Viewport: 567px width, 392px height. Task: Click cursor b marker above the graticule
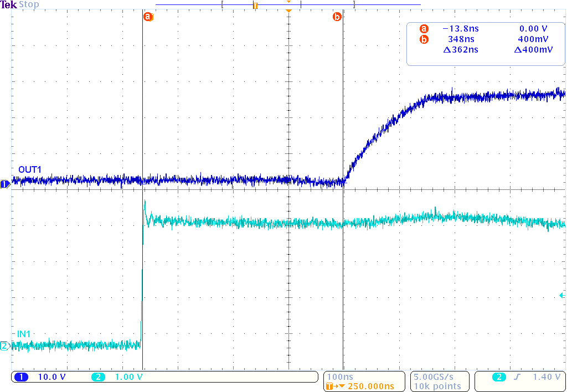click(x=337, y=17)
